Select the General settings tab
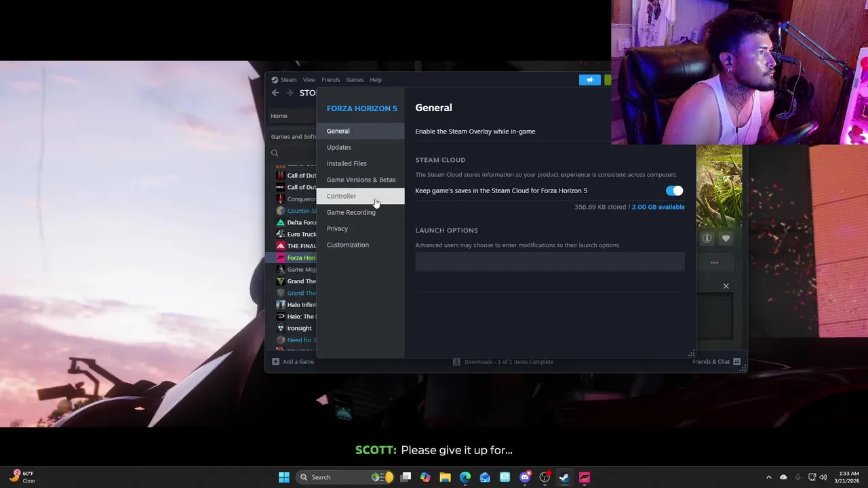 pos(360,131)
